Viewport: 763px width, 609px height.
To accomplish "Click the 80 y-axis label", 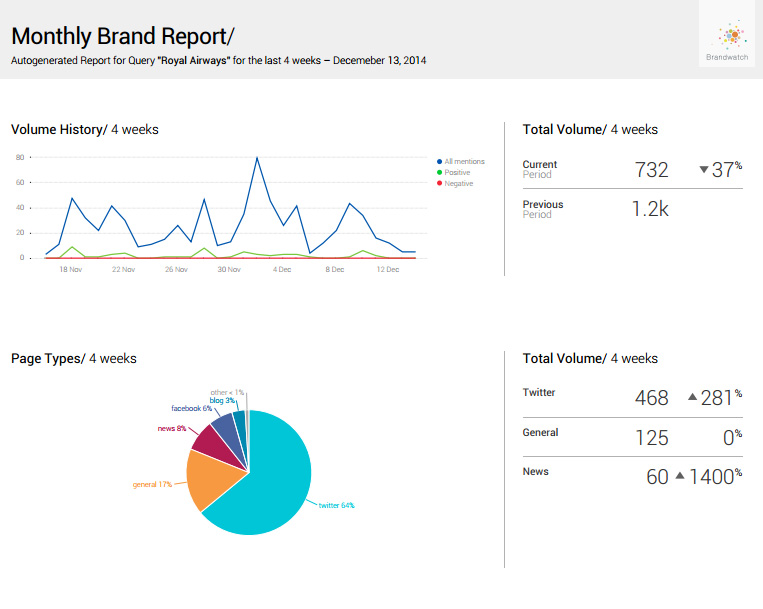I will click(20, 158).
